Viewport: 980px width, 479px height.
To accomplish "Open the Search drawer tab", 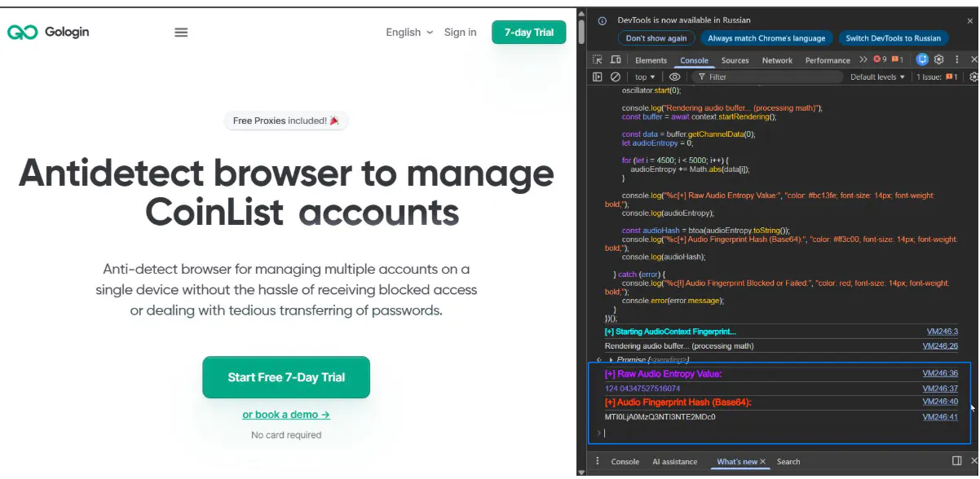I will 788,462.
